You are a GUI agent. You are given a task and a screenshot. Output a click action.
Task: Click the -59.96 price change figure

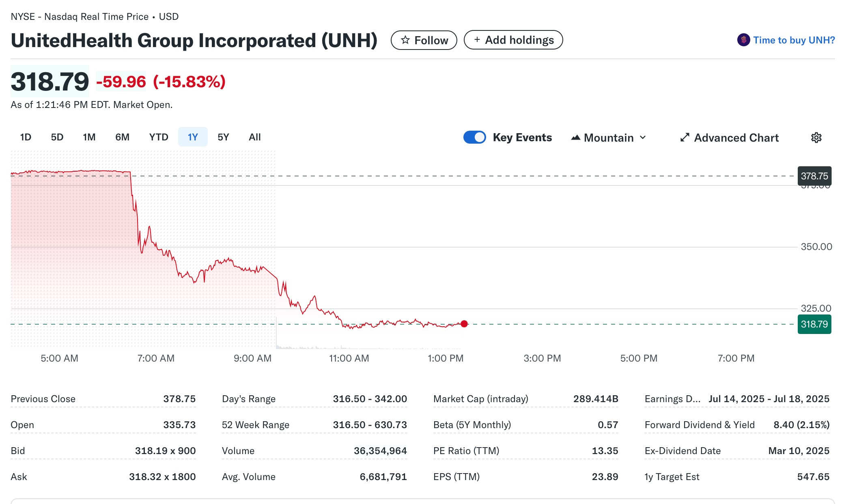click(x=121, y=82)
